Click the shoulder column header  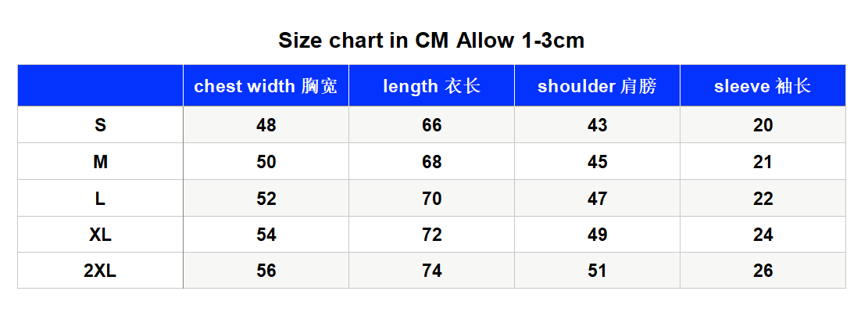click(x=598, y=86)
